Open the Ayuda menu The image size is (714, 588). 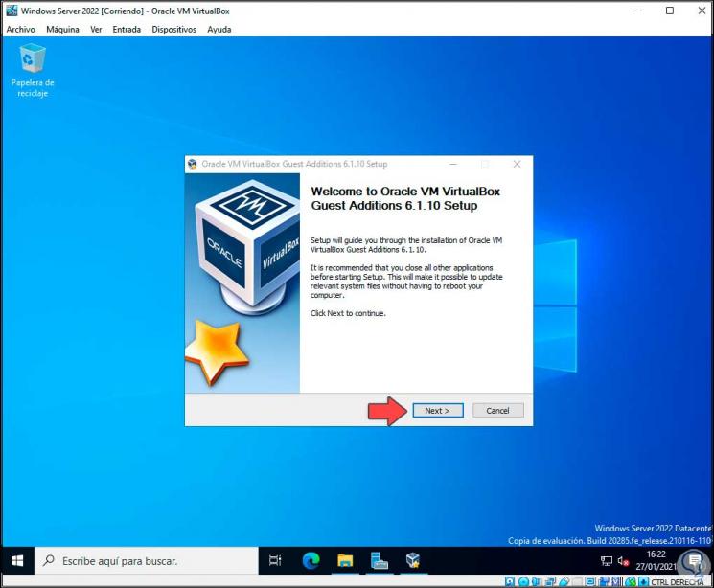tap(219, 29)
